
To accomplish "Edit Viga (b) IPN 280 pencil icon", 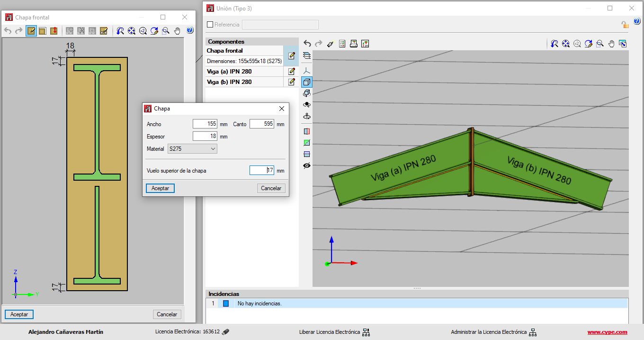I will (292, 82).
